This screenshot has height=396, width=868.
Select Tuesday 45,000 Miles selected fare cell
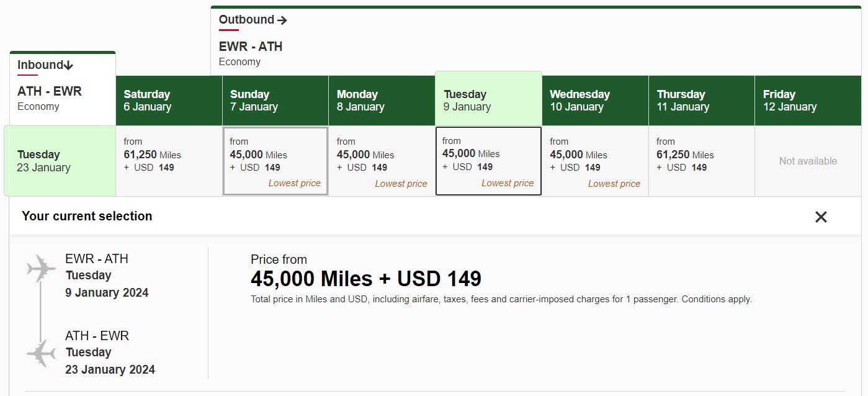coord(489,161)
